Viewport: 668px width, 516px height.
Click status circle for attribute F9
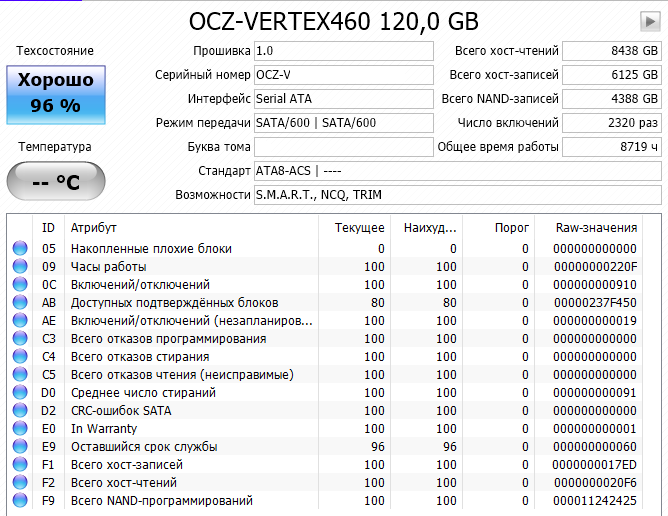pyautogui.click(x=20, y=500)
